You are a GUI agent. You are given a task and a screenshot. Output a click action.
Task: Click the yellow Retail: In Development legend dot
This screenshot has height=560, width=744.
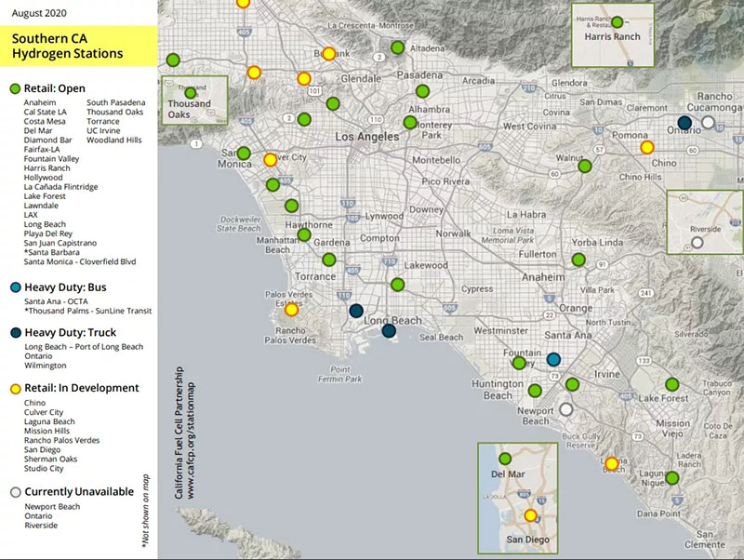click(x=15, y=388)
